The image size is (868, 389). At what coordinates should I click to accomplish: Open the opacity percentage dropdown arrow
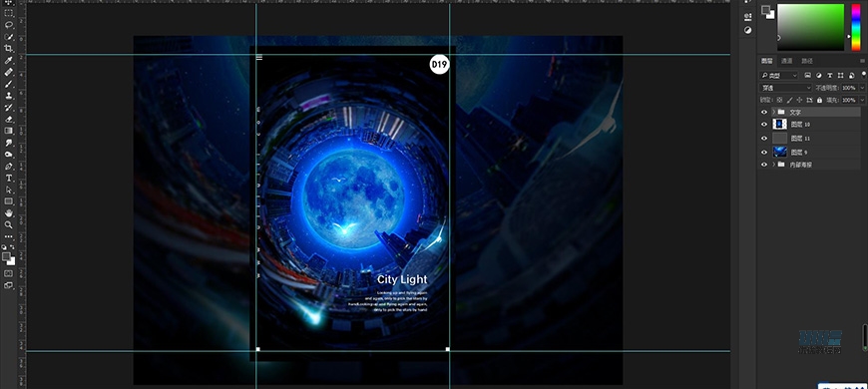pos(862,88)
